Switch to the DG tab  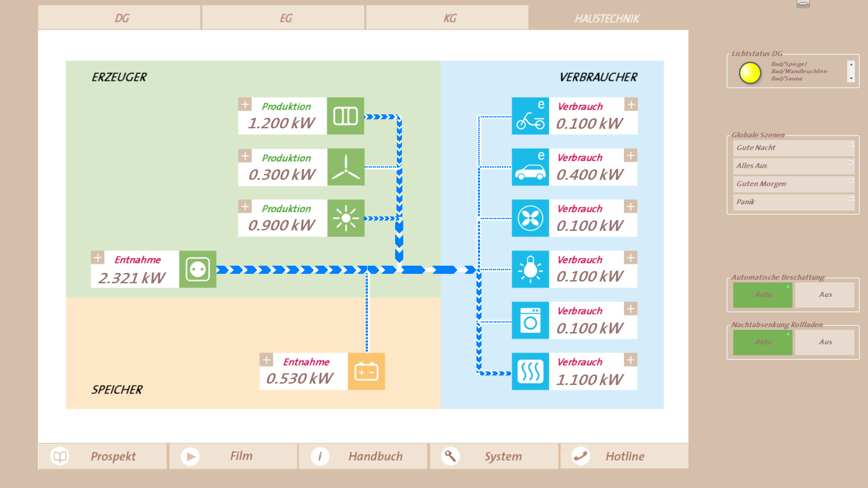click(119, 18)
